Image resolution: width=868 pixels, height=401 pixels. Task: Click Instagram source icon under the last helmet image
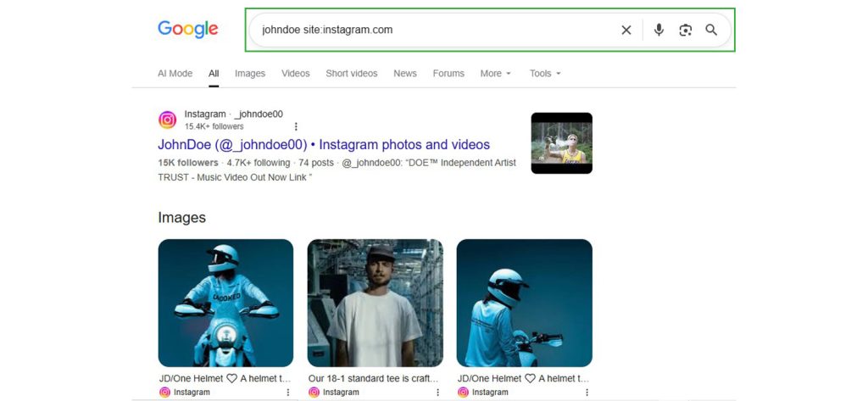pos(463,393)
